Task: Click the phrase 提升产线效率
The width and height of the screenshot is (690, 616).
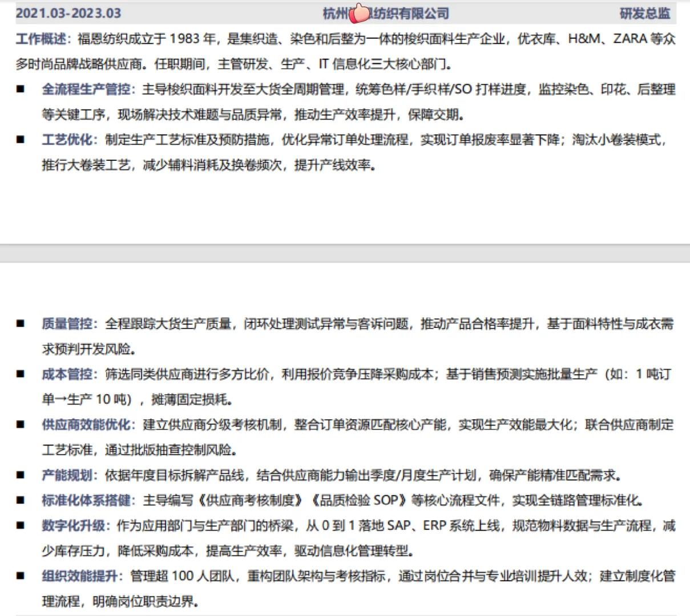Action: pos(332,165)
